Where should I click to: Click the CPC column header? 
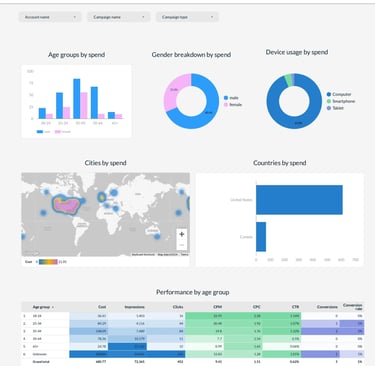pos(257,307)
